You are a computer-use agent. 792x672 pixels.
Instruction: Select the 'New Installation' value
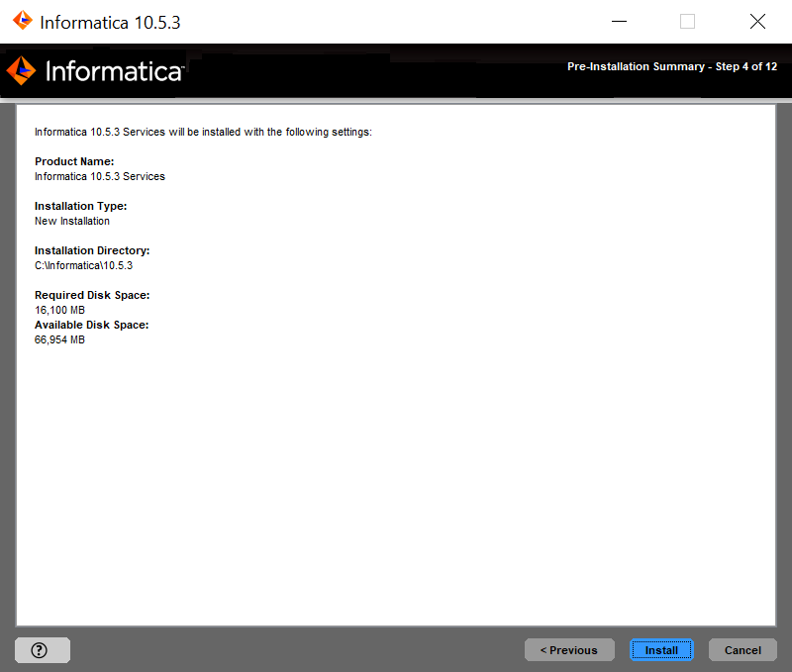(72, 221)
